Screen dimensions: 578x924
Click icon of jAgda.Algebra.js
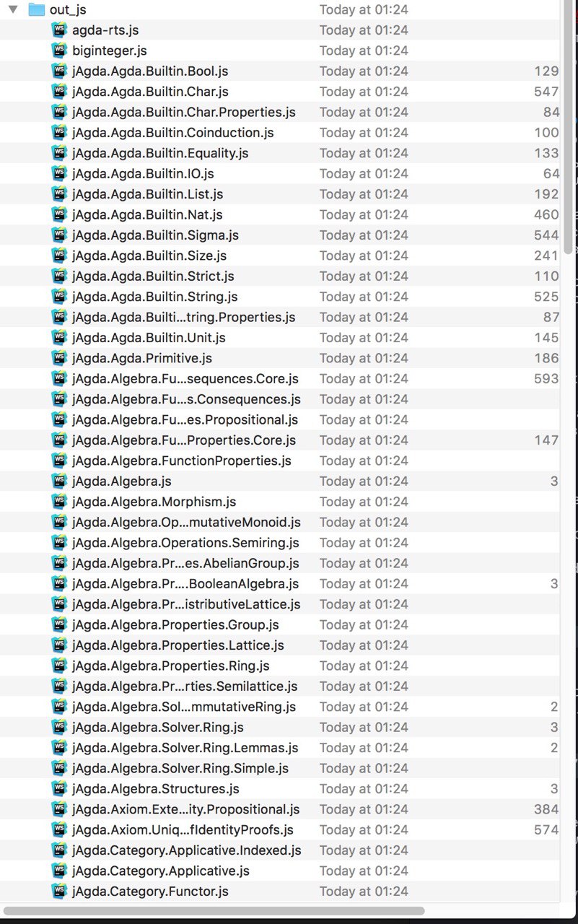[59, 481]
